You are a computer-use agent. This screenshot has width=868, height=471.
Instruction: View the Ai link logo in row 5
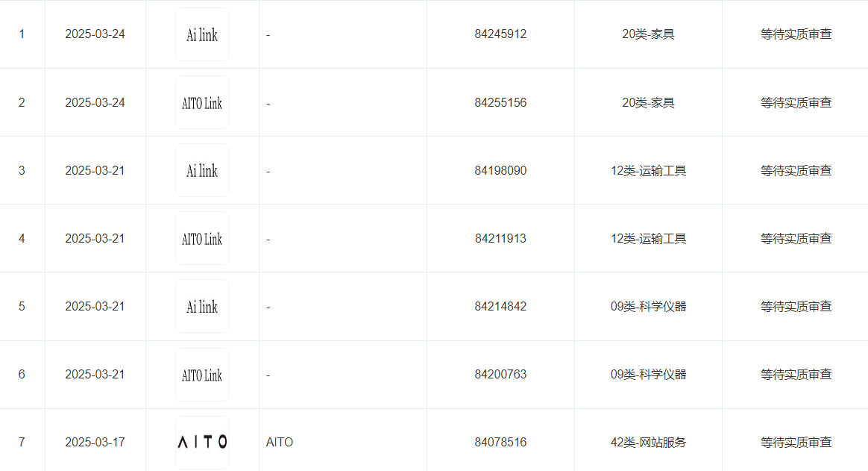(202, 307)
